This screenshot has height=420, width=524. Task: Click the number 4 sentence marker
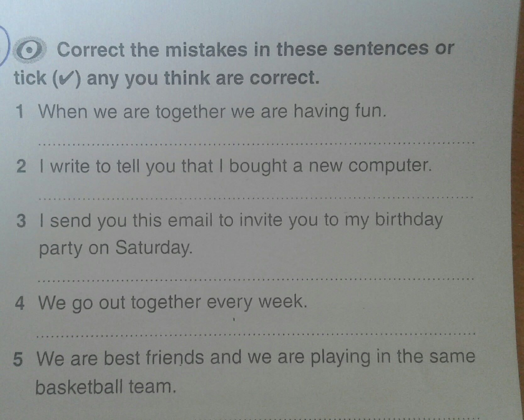pos(19,303)
